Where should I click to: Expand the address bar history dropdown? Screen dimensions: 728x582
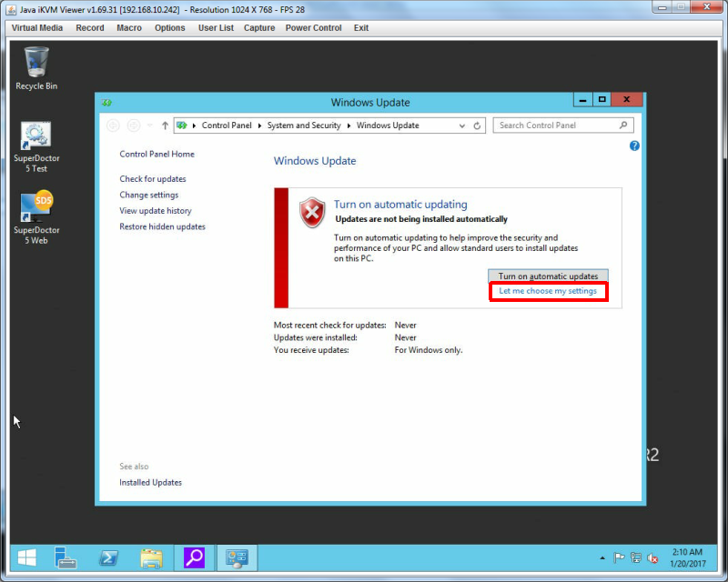tap(462, 125)
